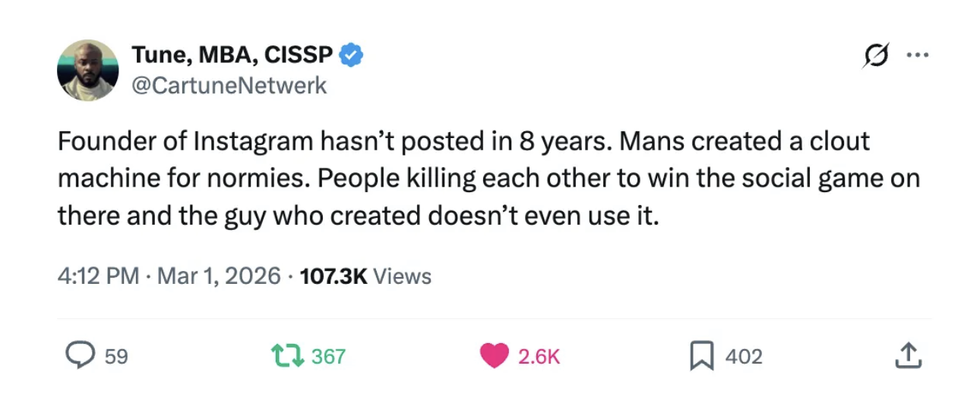Viewport: 980px width, 416px height.
Task: Click the blue verified badge
Action: 351,55
